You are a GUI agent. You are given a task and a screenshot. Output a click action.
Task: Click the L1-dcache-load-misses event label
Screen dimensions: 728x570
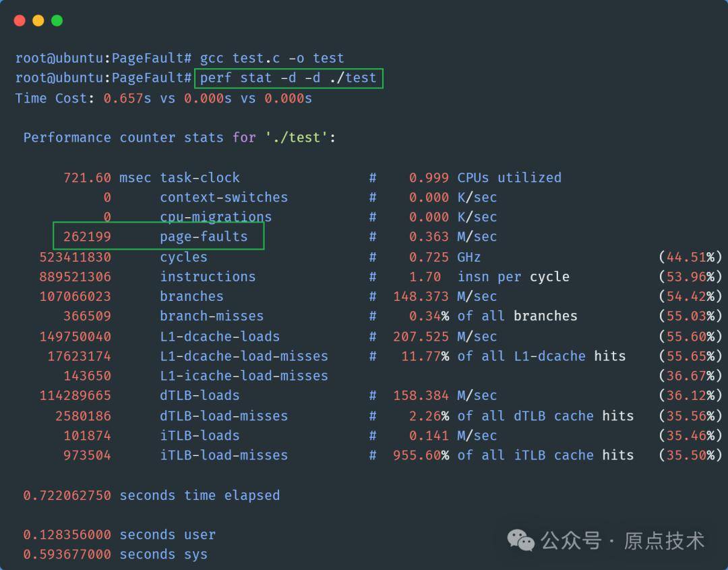pyautogui.click(x=244, y=356)
